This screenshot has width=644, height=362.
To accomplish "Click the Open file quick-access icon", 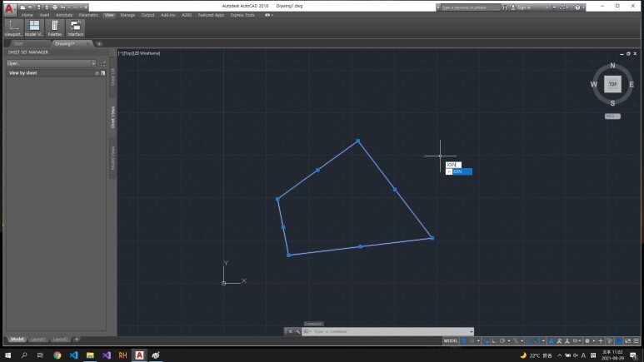I will pyautogui.click(x=30, y=7).
